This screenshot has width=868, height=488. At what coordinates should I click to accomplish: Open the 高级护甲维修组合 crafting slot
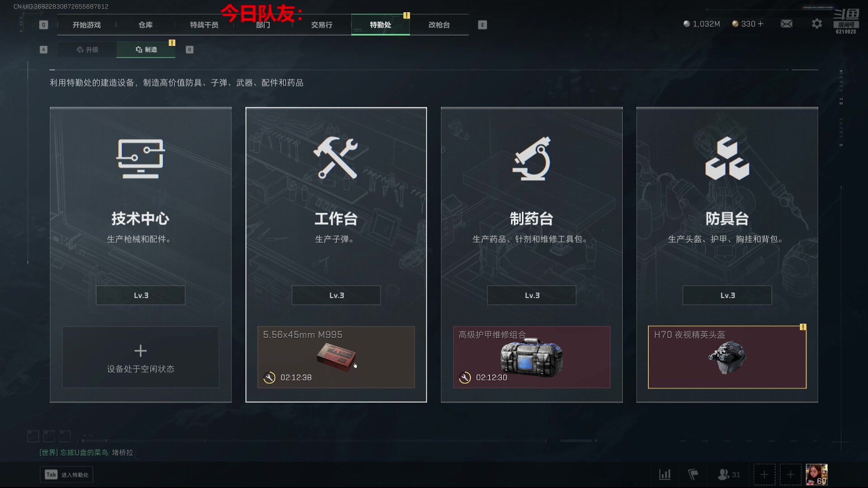[x=532, y=357]
